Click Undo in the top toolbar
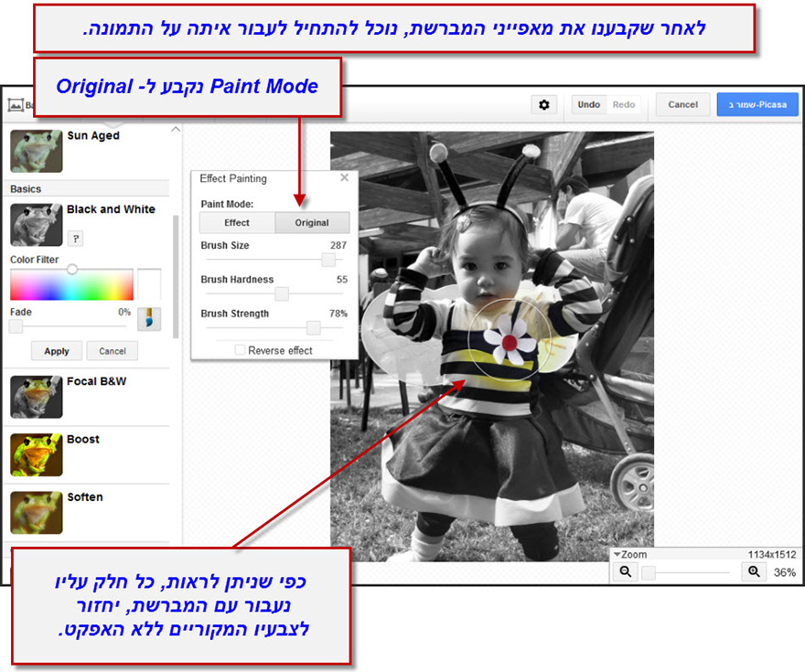This screenshot has height=672, width=805. click(589, 105)
